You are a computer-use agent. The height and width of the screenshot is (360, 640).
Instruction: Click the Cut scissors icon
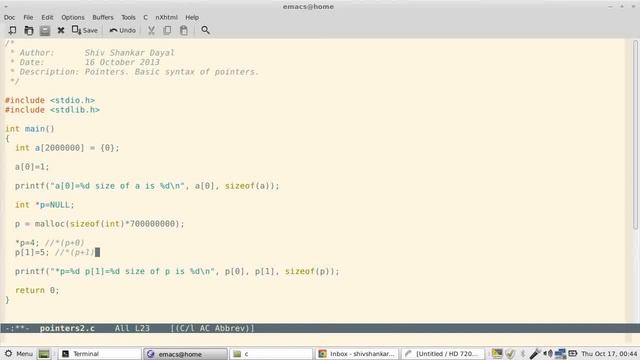(151, 30)
